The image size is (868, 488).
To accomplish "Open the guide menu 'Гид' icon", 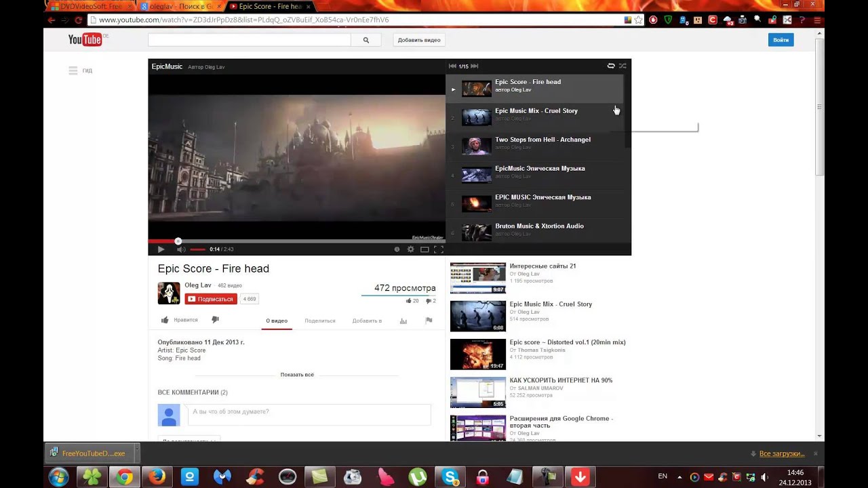I will pos(73,70).
